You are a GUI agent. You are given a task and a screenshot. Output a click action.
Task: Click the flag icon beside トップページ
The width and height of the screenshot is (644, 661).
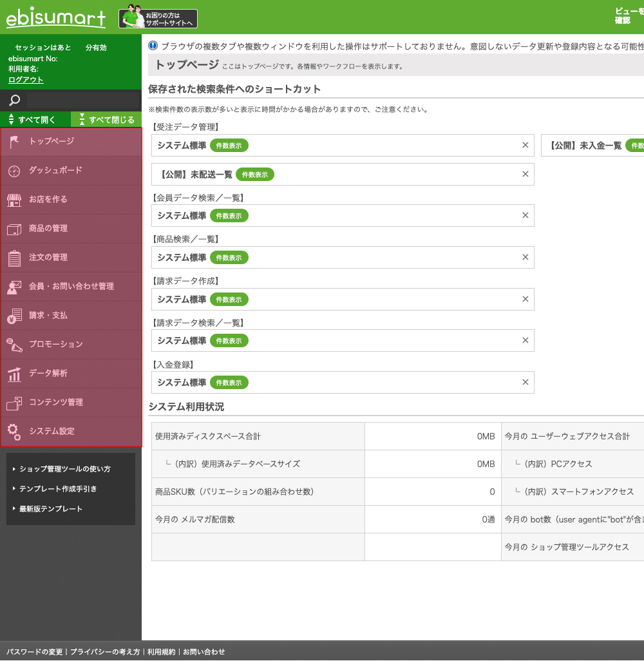tap(14, 142)
